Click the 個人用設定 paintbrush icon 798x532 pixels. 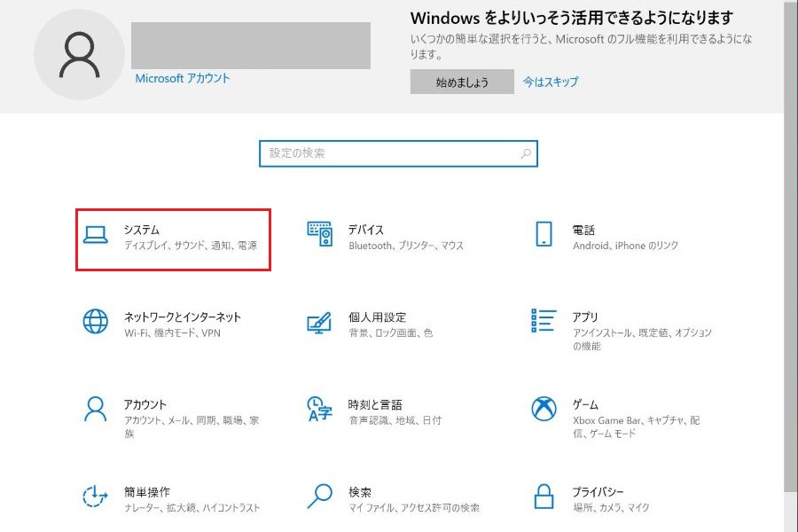pyautogui.click(x=319, y=321)
